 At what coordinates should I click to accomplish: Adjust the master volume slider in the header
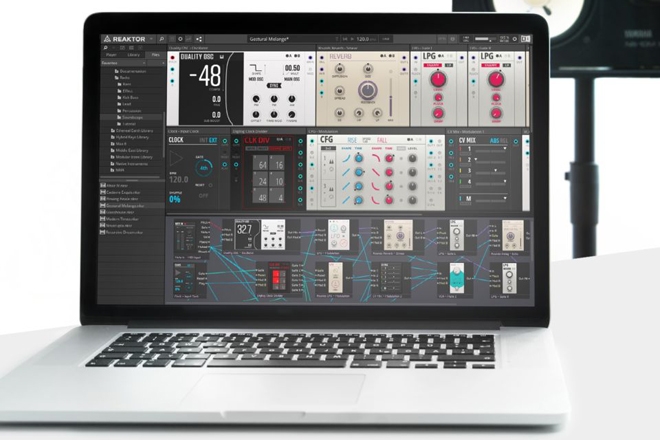click(x=488, y=39)
